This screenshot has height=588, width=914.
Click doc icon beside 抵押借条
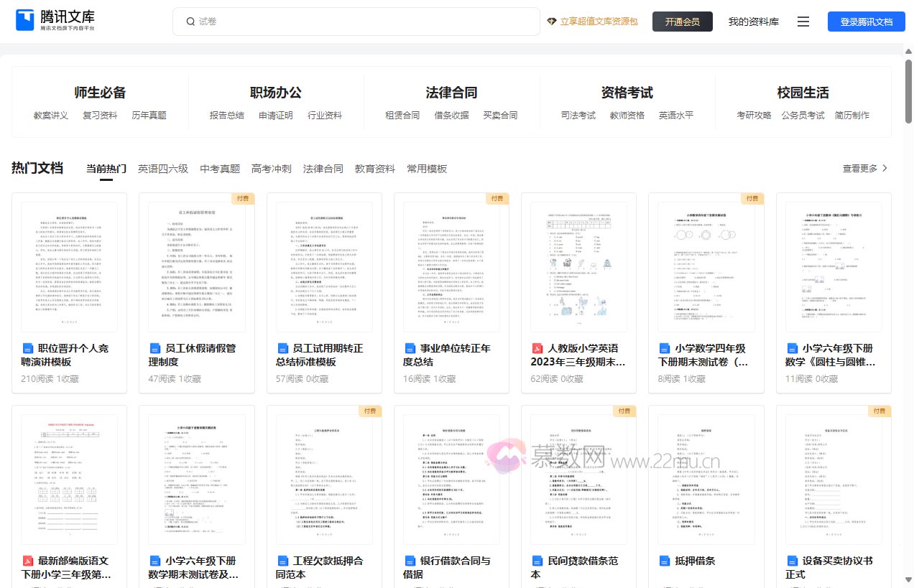pos(664,561)
